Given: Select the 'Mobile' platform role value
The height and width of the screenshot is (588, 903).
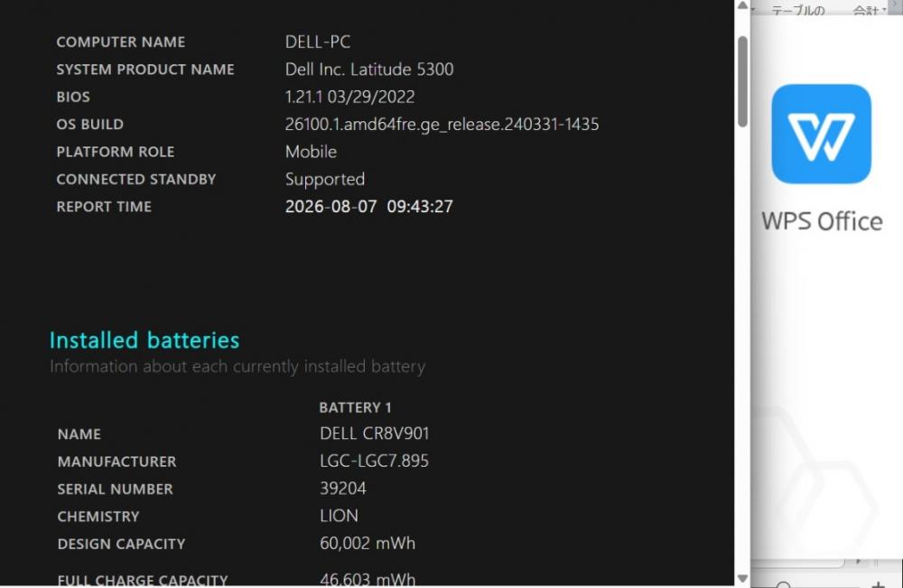Looking at the screenshot, I should (x=311, y=152).
